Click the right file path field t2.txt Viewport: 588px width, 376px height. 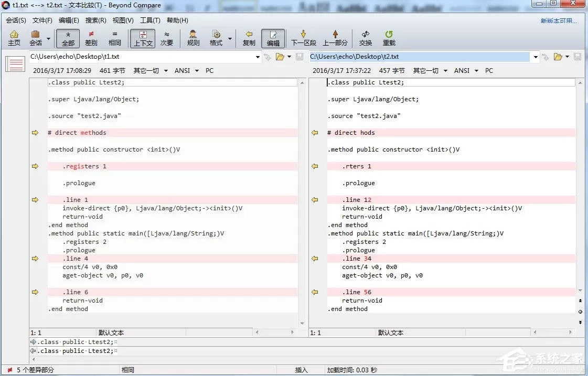419,57
